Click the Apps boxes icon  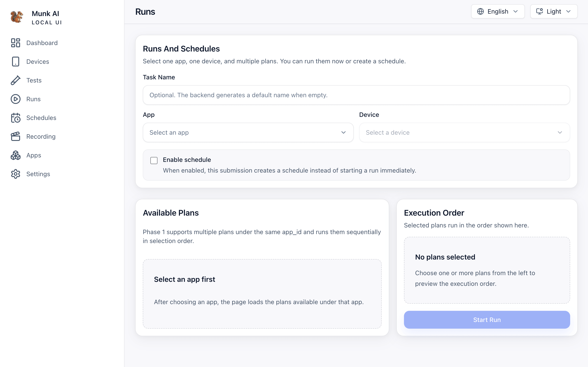click(16, 155)
